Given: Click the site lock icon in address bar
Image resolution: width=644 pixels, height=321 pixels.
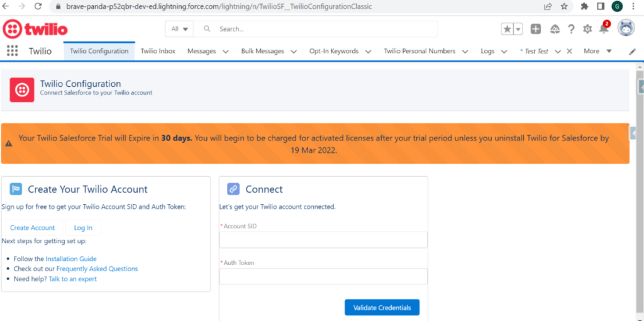Looking at the screenshot, I should click(57, 6).
